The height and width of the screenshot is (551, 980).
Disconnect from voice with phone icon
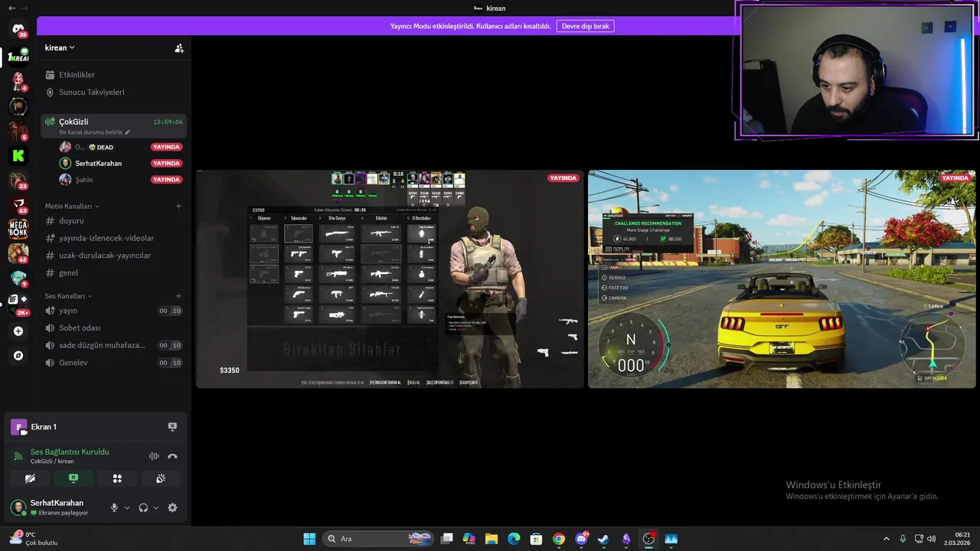[x=172, y=456]
